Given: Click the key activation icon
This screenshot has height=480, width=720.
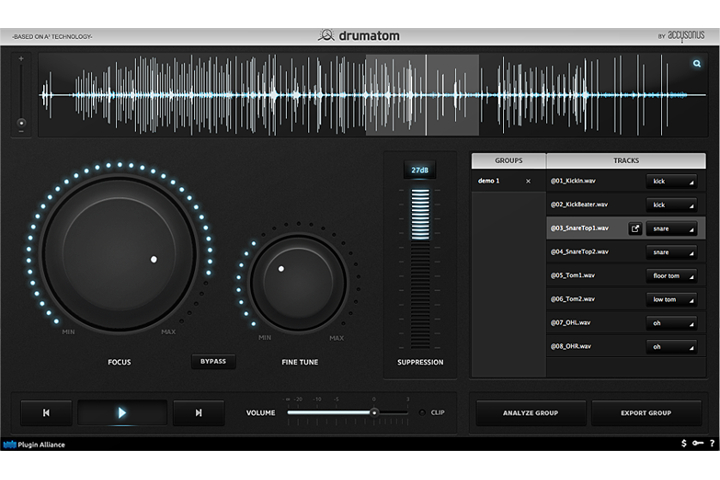Looking at the screenshot, I should click(x=697, y=443).
